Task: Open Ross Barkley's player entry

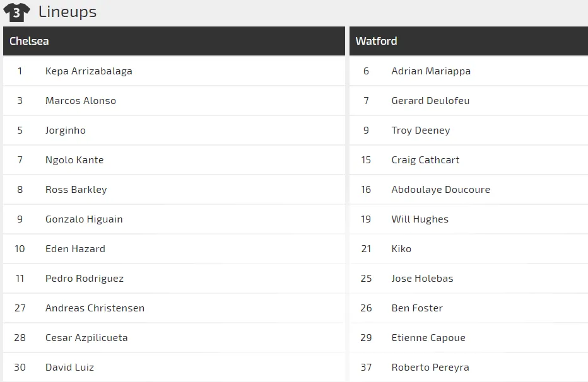Action: coord(76,190)
